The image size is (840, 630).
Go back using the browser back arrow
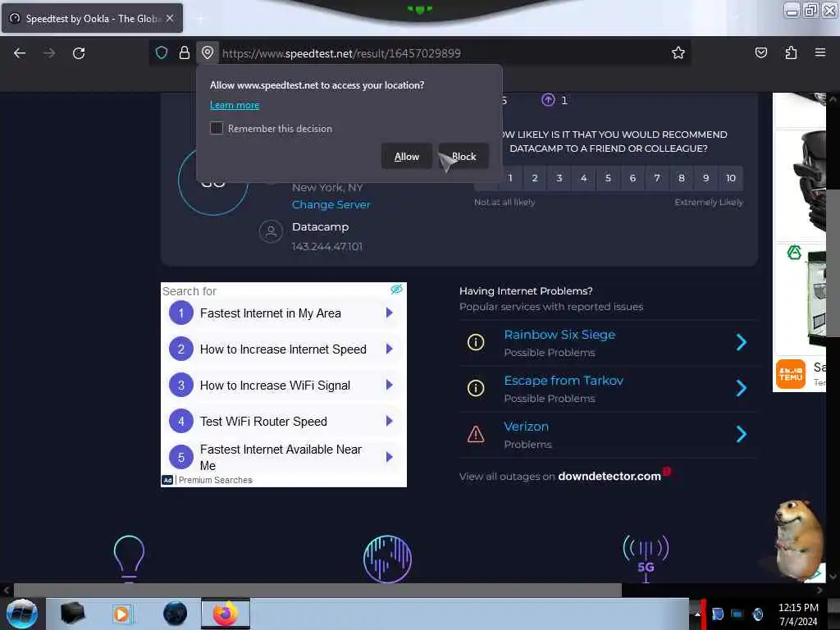coord(20,53)
